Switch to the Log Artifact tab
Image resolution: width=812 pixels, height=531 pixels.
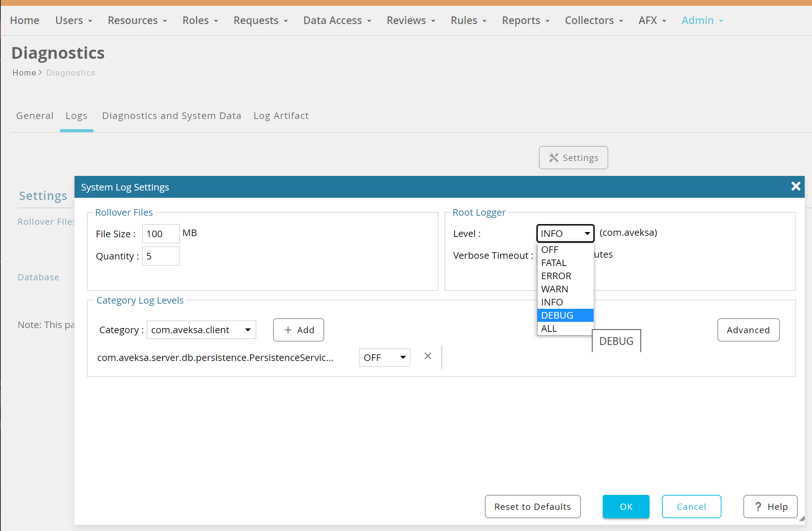tap(281, 116)
